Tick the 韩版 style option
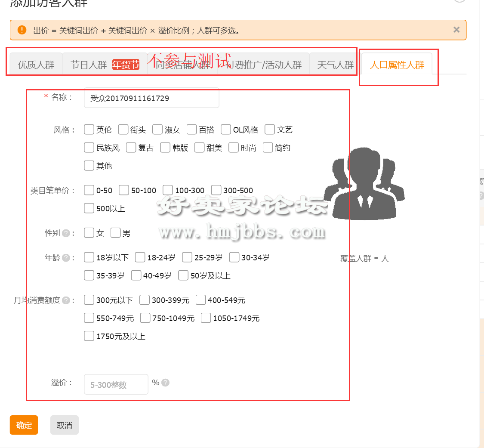This screenshot has height=448, width=484. tap(165, 148)
